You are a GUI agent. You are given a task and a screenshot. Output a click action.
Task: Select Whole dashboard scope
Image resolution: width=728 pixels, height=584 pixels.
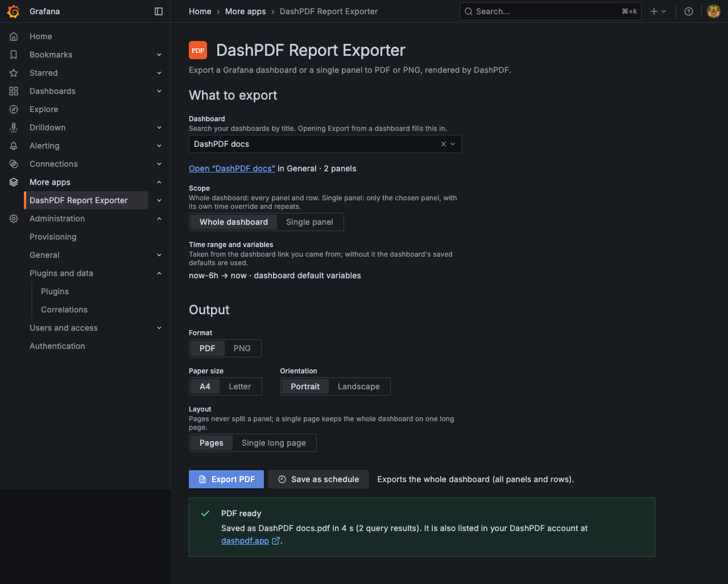[234, 222]
